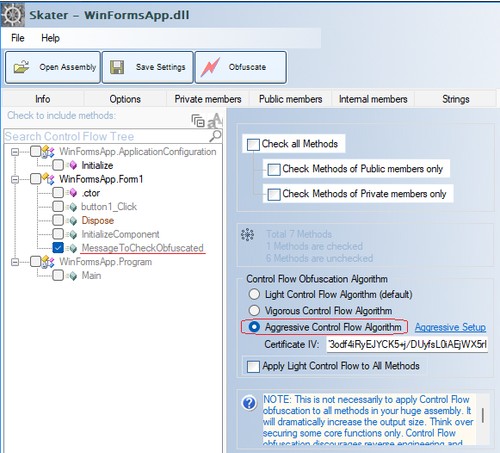Click the Save Settings button
This screenshot has height=453, width=500.
tap(148, 67)
